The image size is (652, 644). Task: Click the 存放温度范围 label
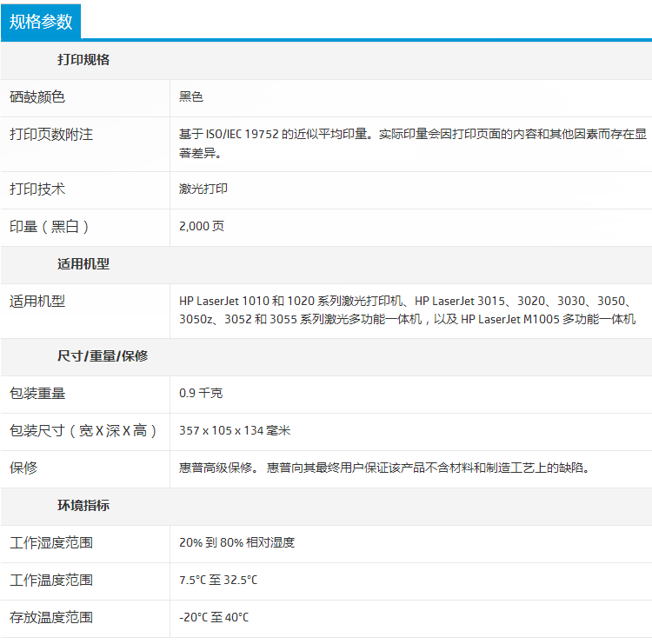[51, 618]
